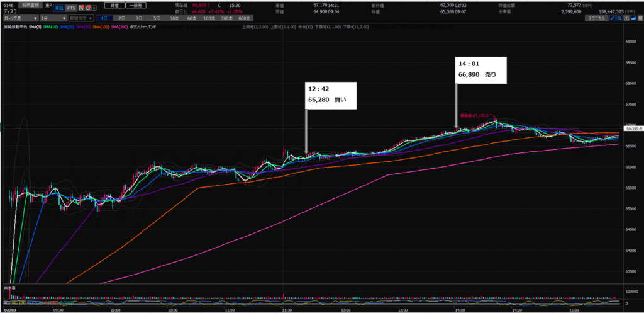
Task: Open the テクニカル settings button
Action: (x=595, y=19)
